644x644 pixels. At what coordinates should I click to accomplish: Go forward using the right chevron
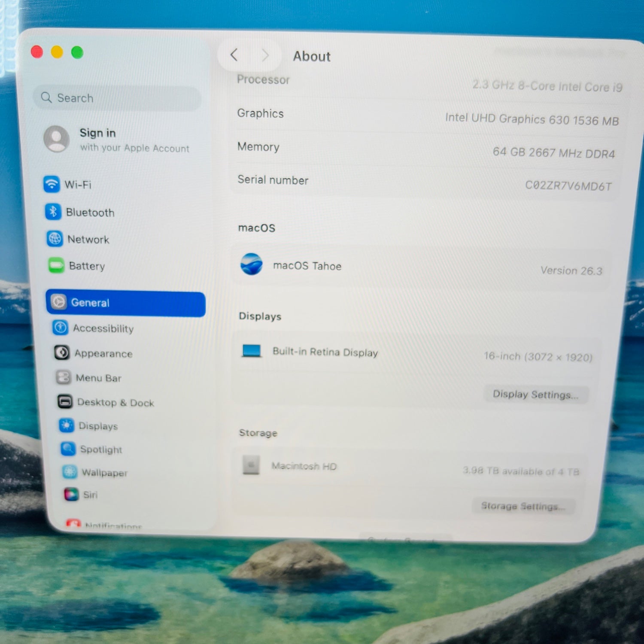265,55
